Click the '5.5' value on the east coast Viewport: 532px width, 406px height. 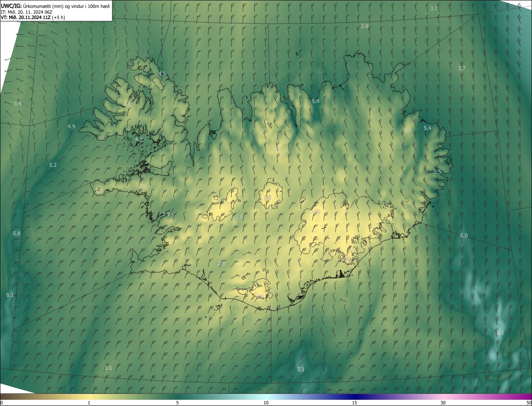click(437, 171)
